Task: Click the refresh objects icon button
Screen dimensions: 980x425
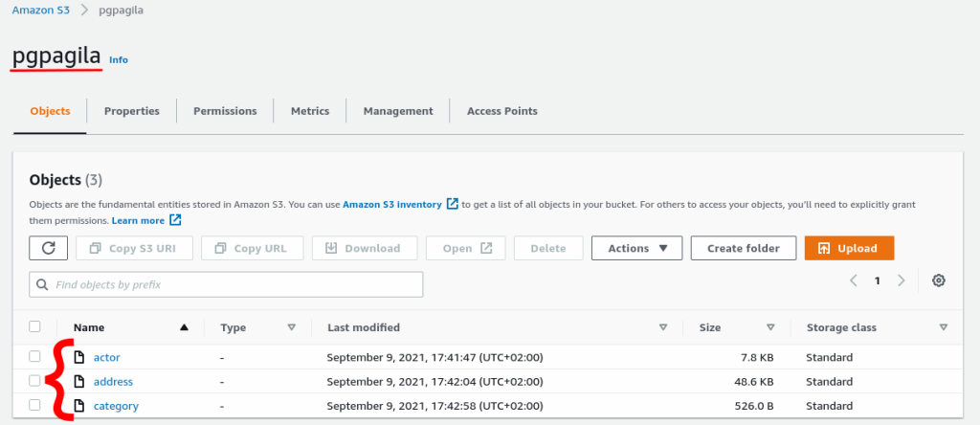Action: [x=48, y=248]
